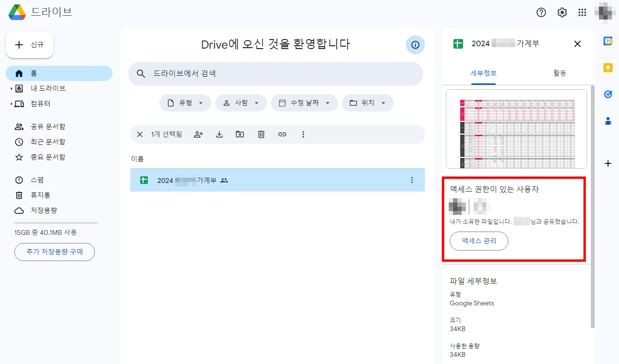The width and height of the screenshot is (619, 364).
Task: Open the 유형 filter dropdown
Action: [185, 102]
